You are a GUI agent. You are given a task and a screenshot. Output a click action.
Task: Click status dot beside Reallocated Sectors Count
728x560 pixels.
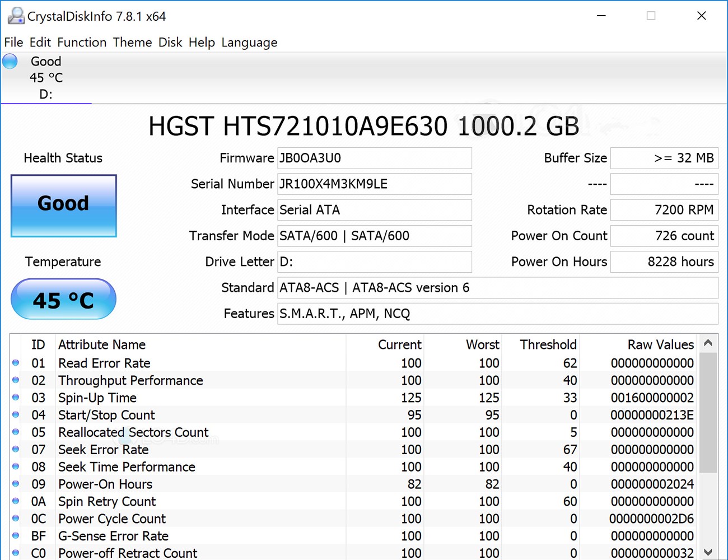[x=16, y=432]
